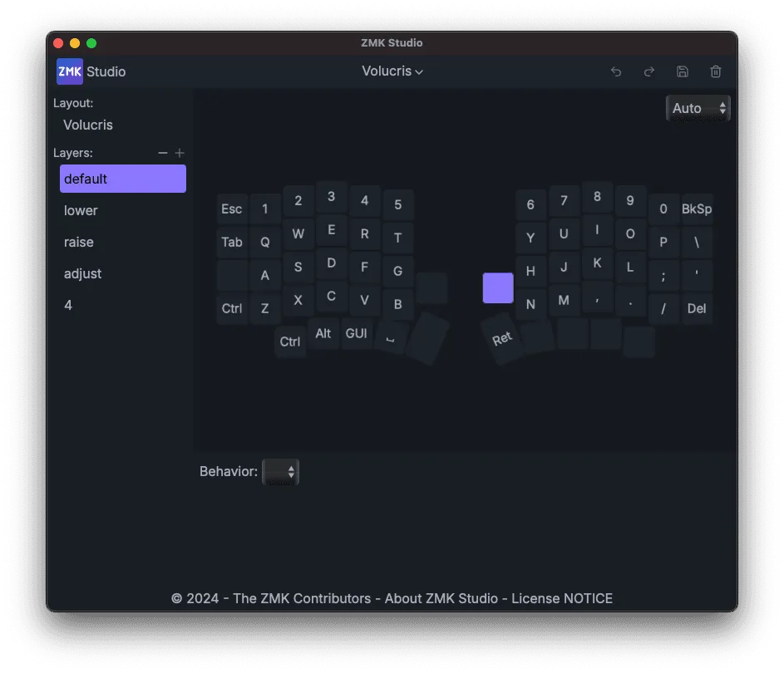
Task: Select the Esc key
Action: tap(232, 209)
